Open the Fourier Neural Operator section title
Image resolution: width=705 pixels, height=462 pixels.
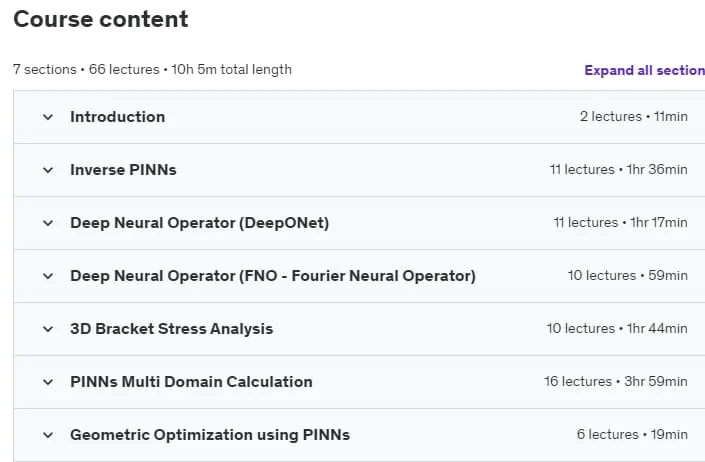click(273, 276)
